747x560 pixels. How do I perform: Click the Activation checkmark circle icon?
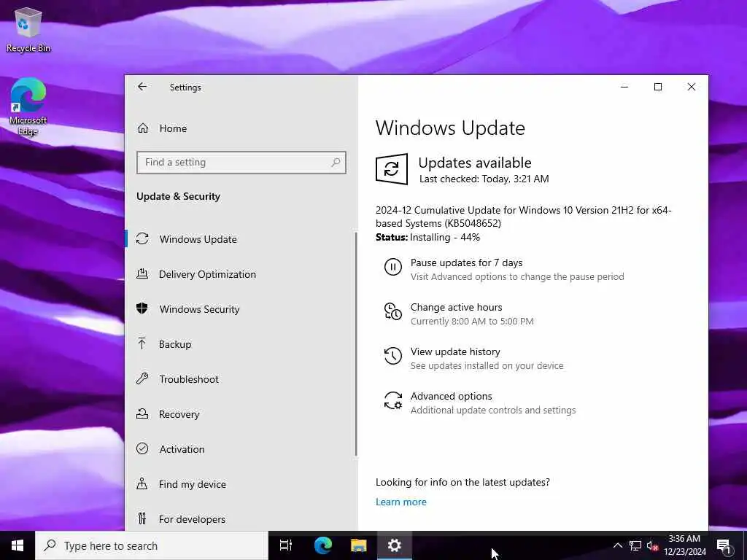tap(142, 448)
